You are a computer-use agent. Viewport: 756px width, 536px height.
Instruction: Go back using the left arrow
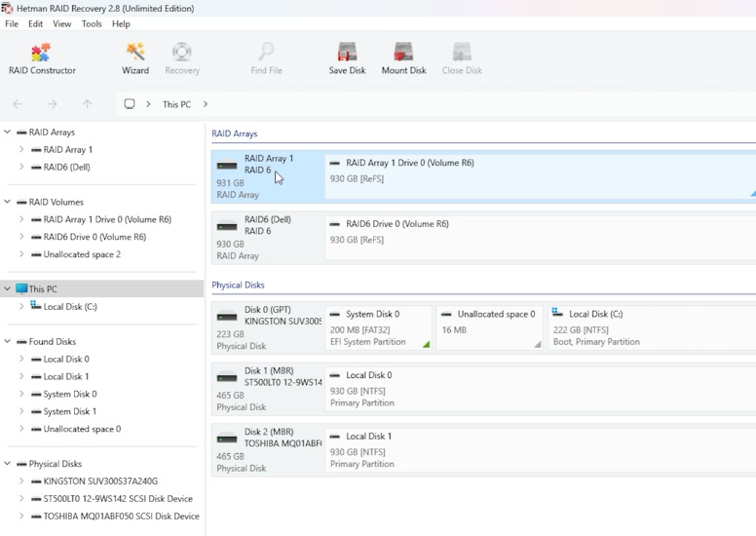tap(18, 104)
